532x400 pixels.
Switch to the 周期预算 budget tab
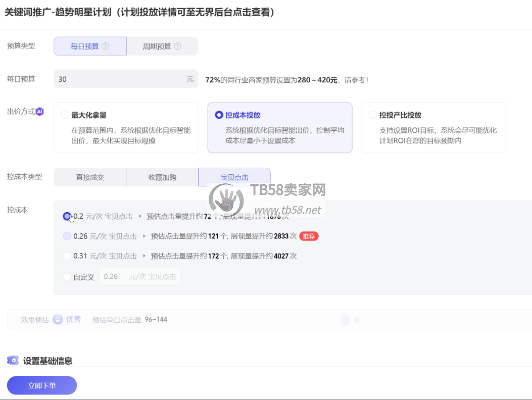[162, 46]
